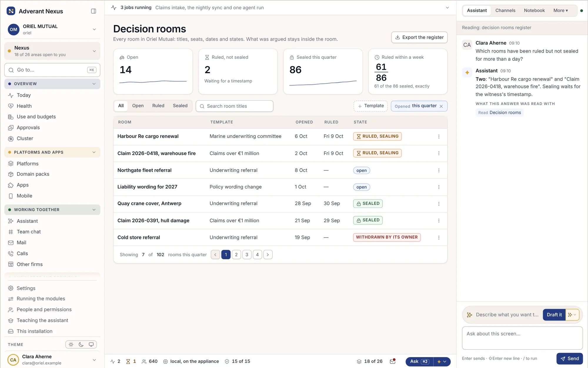The height and width of the screenshot is (368, 588).
Task: Click the Template filter button
Action: pos(370,106)
